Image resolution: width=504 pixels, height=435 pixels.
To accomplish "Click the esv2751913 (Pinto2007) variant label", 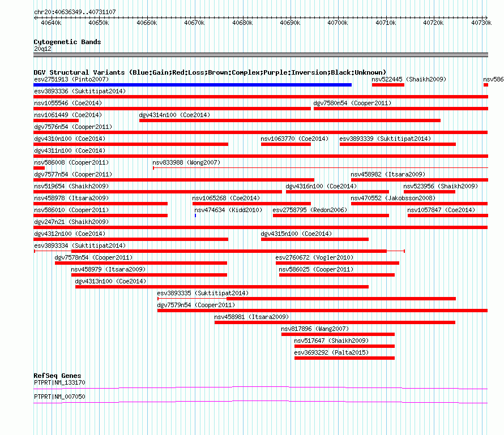I will [71, 79].
